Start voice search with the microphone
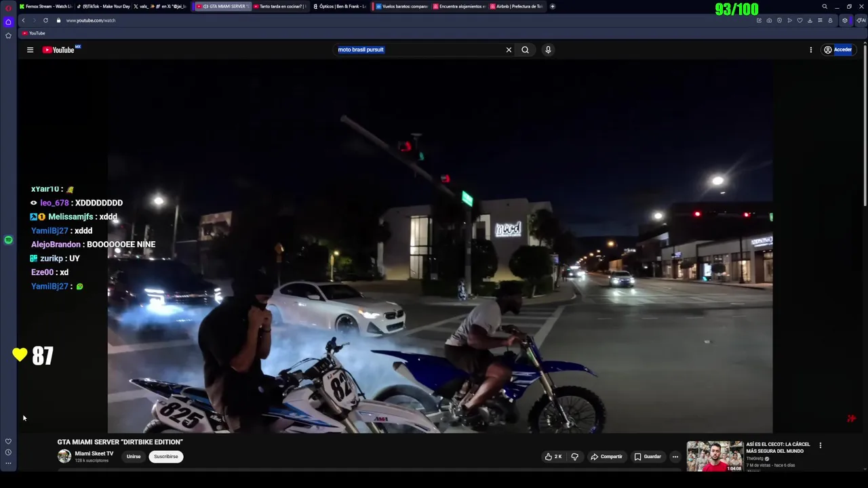This screenshot has width=868, height=488. point(548,49)
